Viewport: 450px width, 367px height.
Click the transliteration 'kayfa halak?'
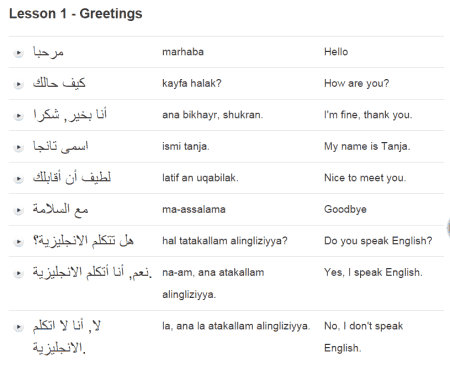pos(192,83)
